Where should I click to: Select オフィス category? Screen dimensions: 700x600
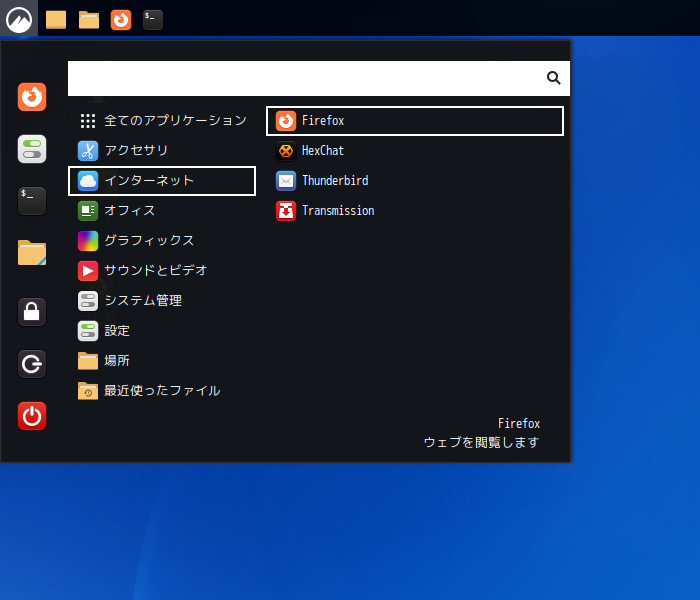pos(162,211)
